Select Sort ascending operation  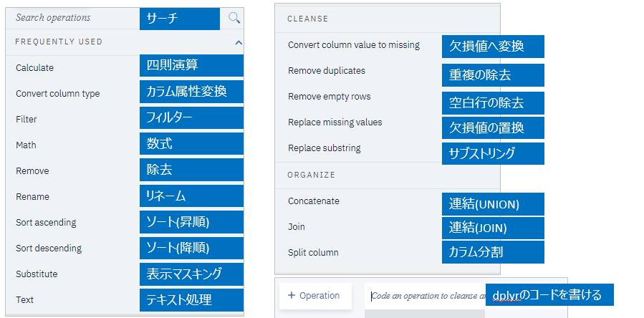click(x=46, y=223)
